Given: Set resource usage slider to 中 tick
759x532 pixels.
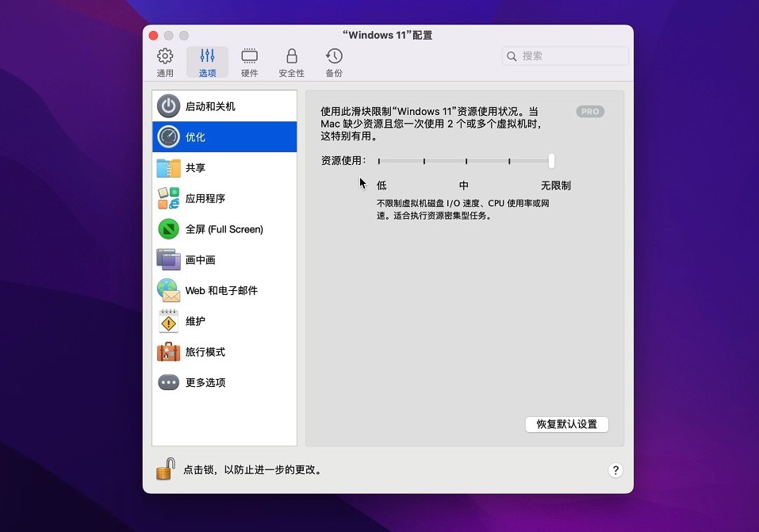Looking at the screenshot, I should [x=466, y=161].
